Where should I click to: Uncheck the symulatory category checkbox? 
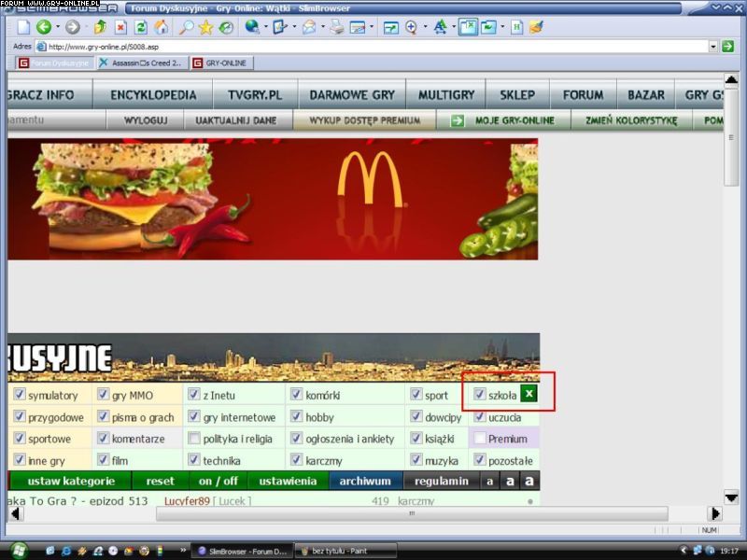point(20,395)
